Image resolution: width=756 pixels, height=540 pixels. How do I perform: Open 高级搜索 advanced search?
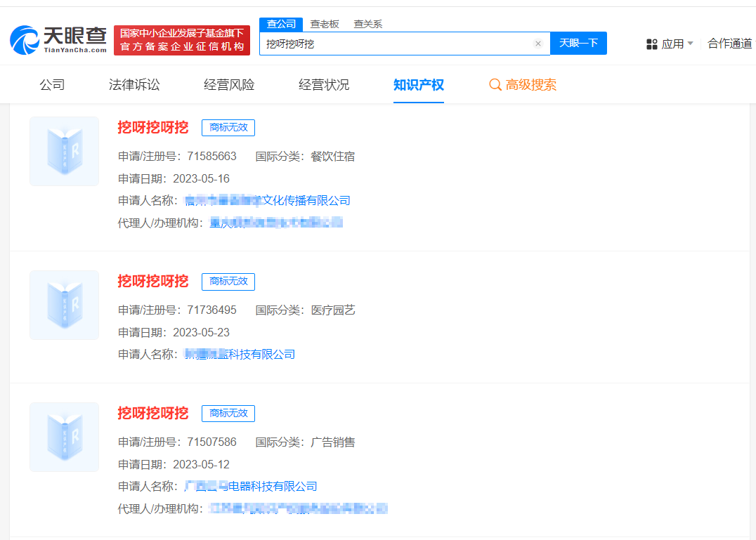click(x=523, y=85)
